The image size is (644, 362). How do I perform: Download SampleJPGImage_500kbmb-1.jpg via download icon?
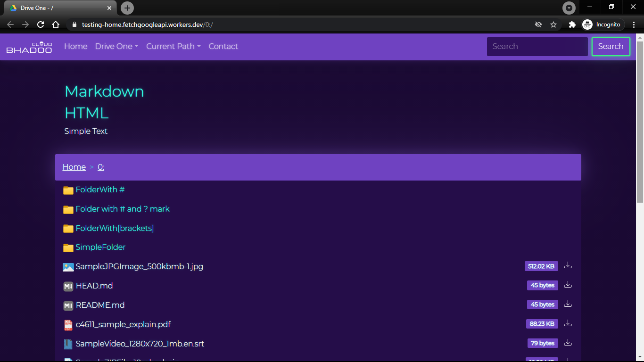coord(568,265)
